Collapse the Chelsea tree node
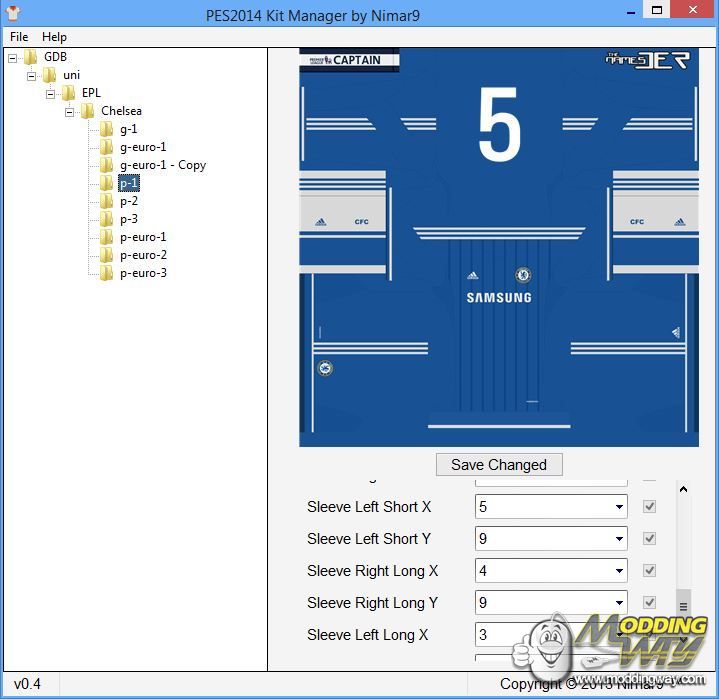This screenshot has width=719, height=699. click(71, 111)
